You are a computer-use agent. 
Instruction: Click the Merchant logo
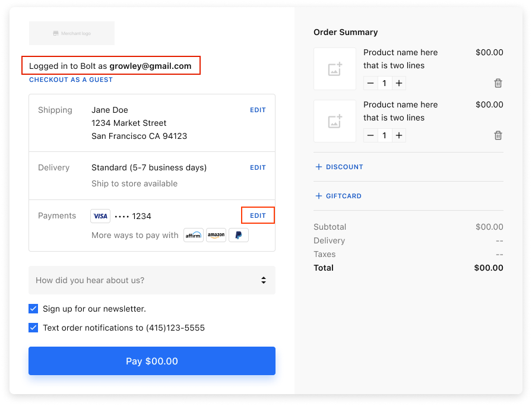[71, 33]
